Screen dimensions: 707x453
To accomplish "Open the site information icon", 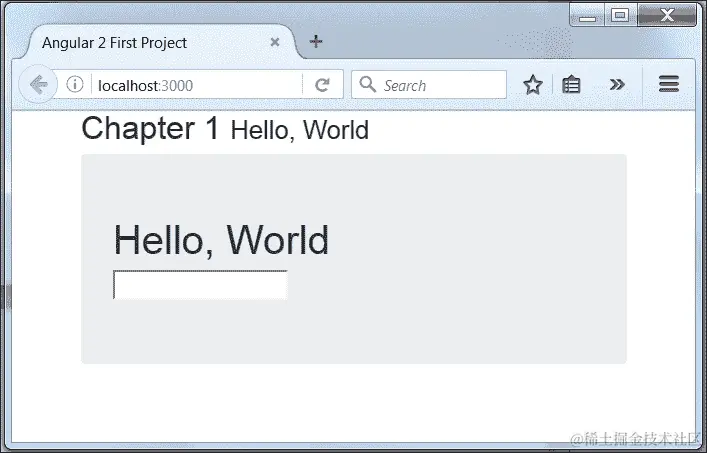I will click(x=75, y=84).
